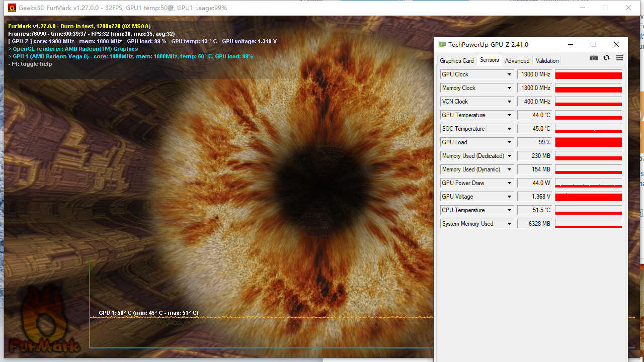The height and width of the screenshot is (362, 644).
Task: Click the 230 MB dedicated memory value
Action: pos(534,156)
